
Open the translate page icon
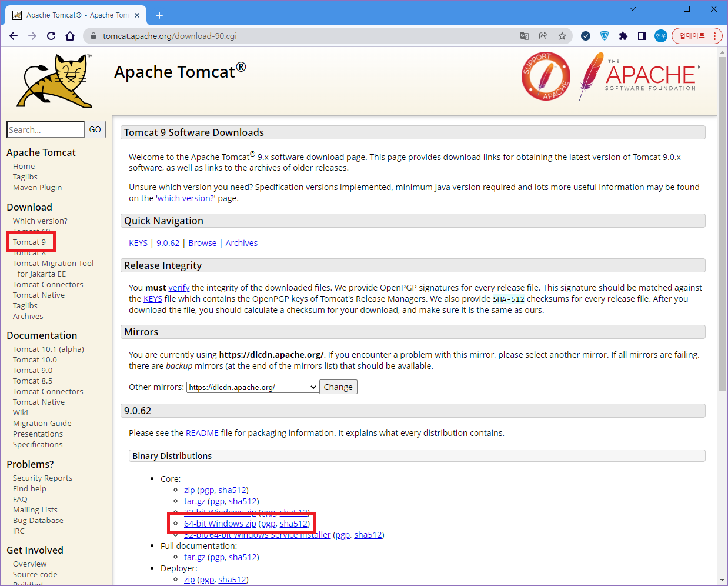tap(525, 36)
